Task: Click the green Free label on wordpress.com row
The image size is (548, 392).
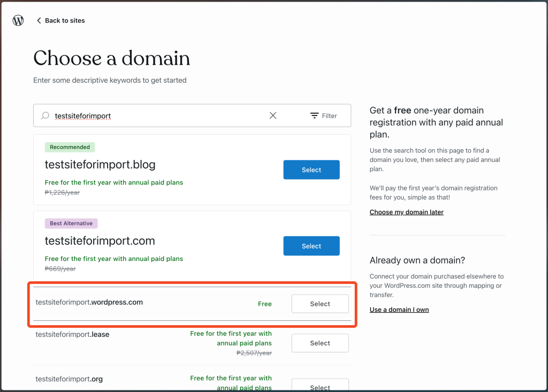Action: 264,304
